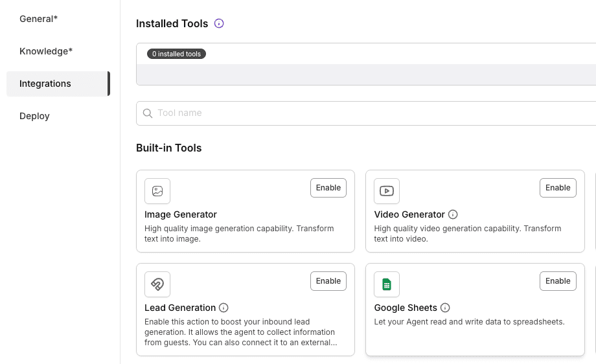This screenshot has height=364, width=596.
Task: Go to the Deploy tab
Action: (x=34, y=116)
